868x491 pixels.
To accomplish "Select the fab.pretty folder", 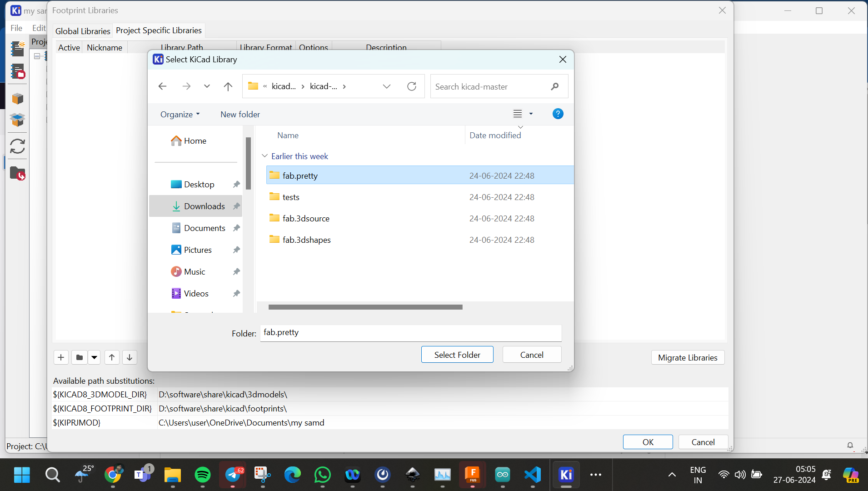I will 420,175.
